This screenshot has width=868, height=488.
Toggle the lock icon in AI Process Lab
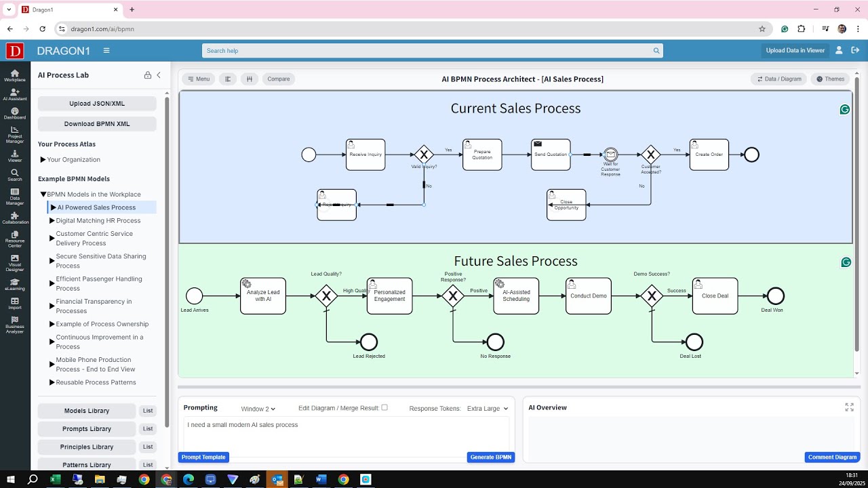click(146, 75)
